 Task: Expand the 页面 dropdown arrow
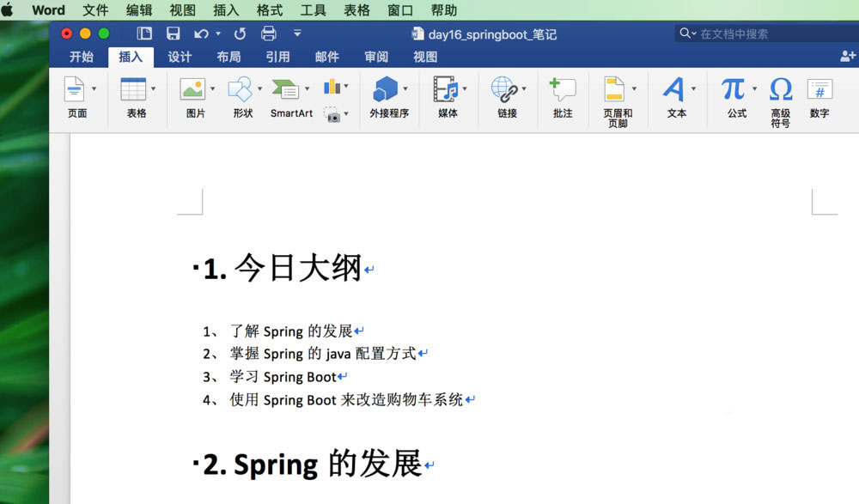(x=94, y=88)
